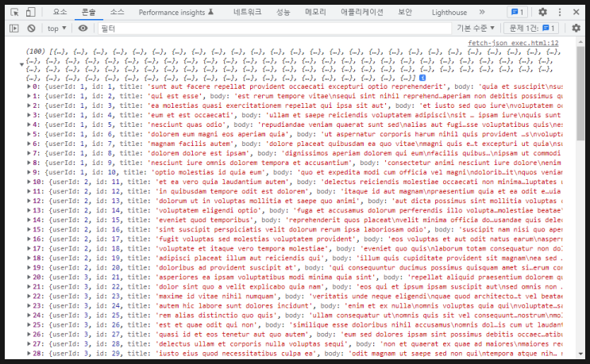
Task: Expand array item 2 with id 3
Action: (29, 105)
